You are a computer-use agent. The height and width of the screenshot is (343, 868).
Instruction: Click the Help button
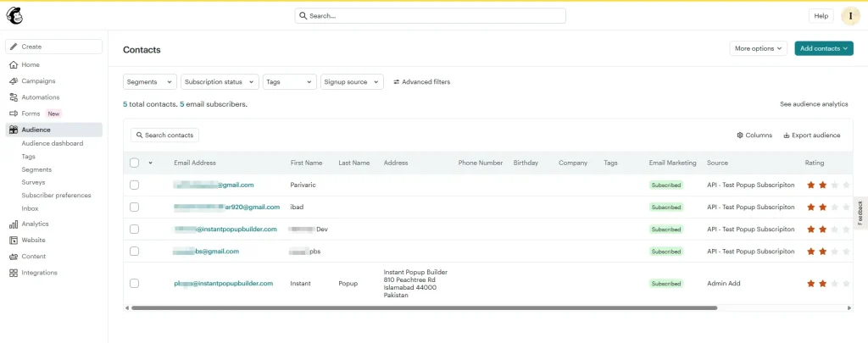821,15
